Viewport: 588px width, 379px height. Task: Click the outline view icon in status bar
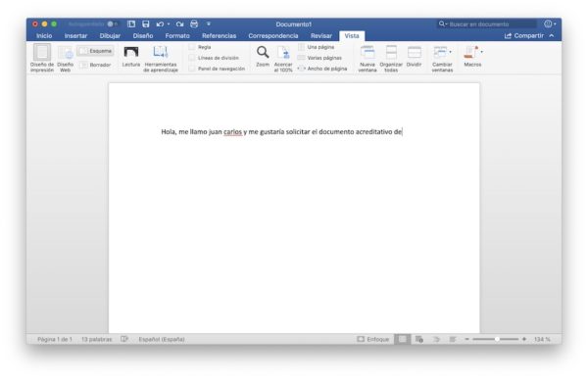coord(436,339)
